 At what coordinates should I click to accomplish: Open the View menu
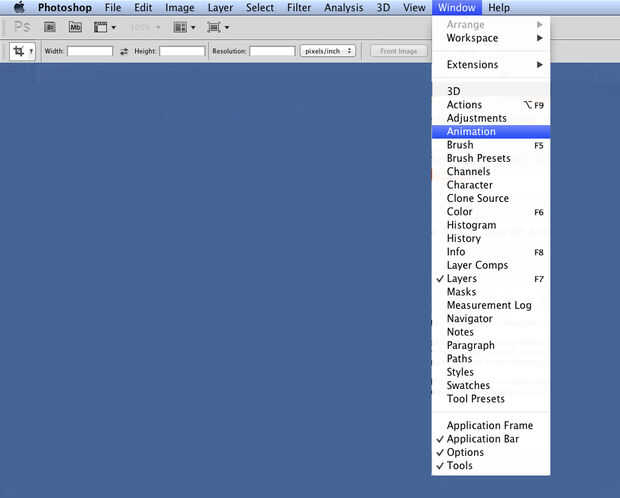click(414, 8)
